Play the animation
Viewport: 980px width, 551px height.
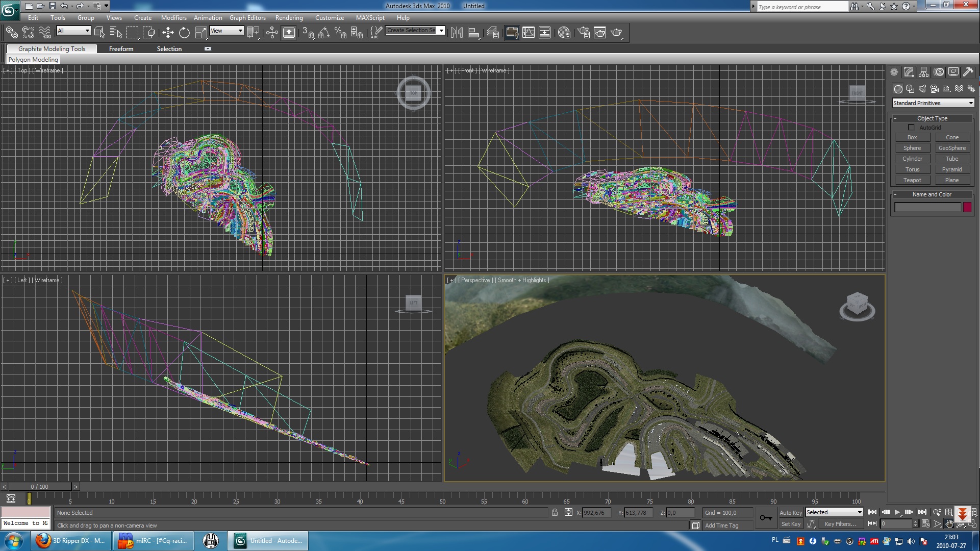[x=897, y=512]
